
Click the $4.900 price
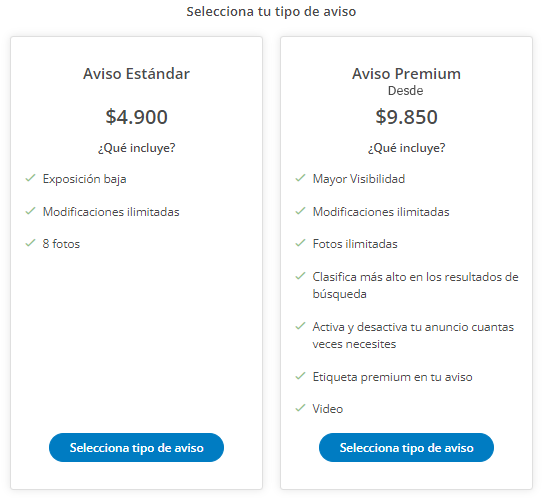tap(137, 116)
